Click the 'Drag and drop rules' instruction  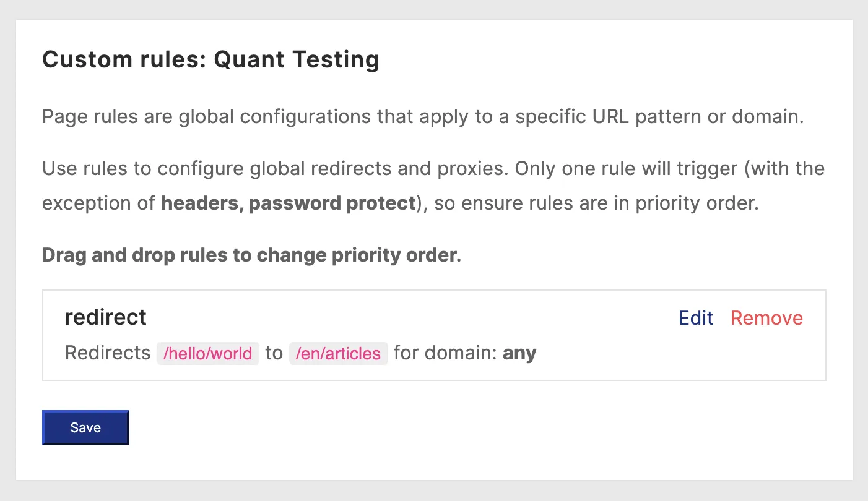pyautogui.click(x=251, y=255)
